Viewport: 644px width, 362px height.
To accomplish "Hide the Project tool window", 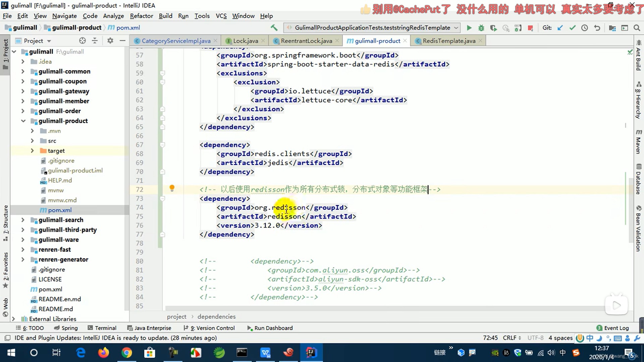I will click(122, 41).
